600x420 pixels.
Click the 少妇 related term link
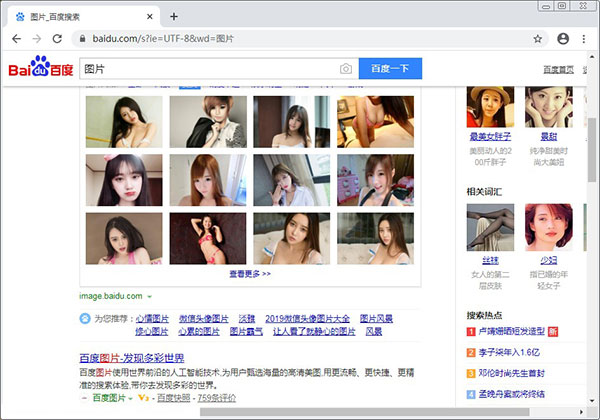549,260
